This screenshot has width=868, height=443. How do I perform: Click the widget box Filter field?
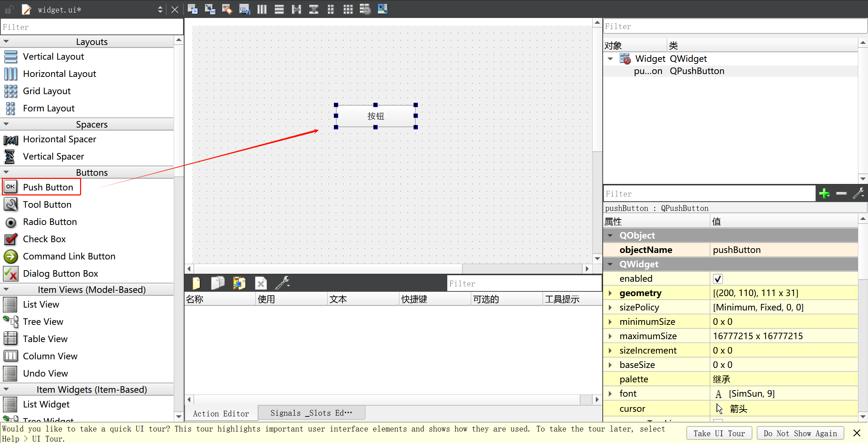92,27
